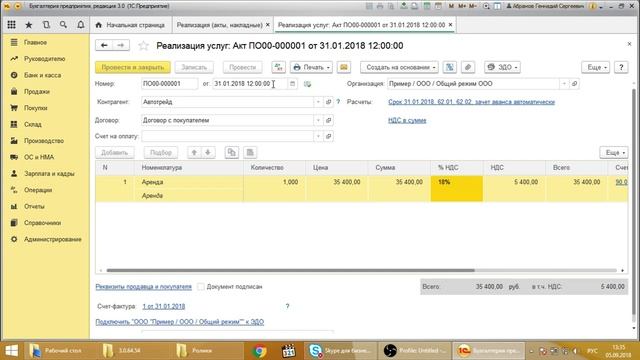
Task: Open the sections grid menu icon
Action: click(11, 25)
